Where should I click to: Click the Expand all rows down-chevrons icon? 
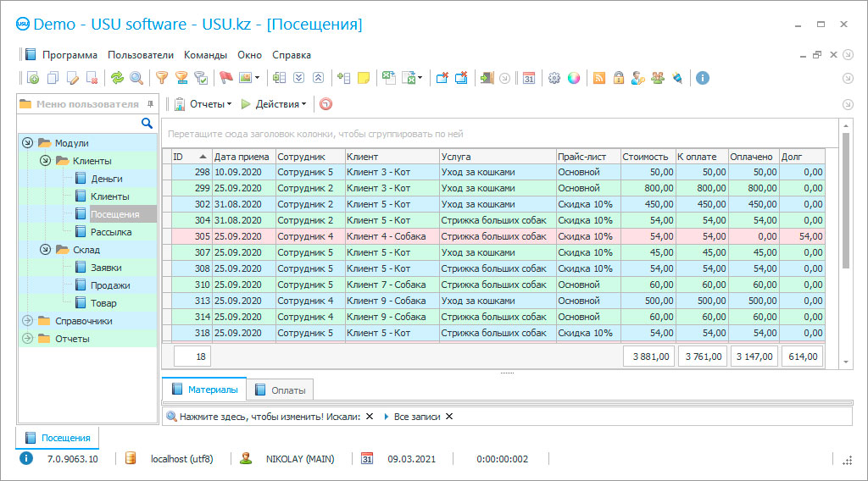pyautogui.click(x=299, y=78)
